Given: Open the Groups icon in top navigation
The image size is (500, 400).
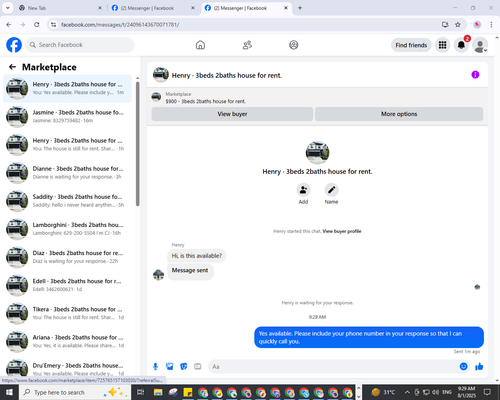Looking at the screenshot, I should [294, 45].
